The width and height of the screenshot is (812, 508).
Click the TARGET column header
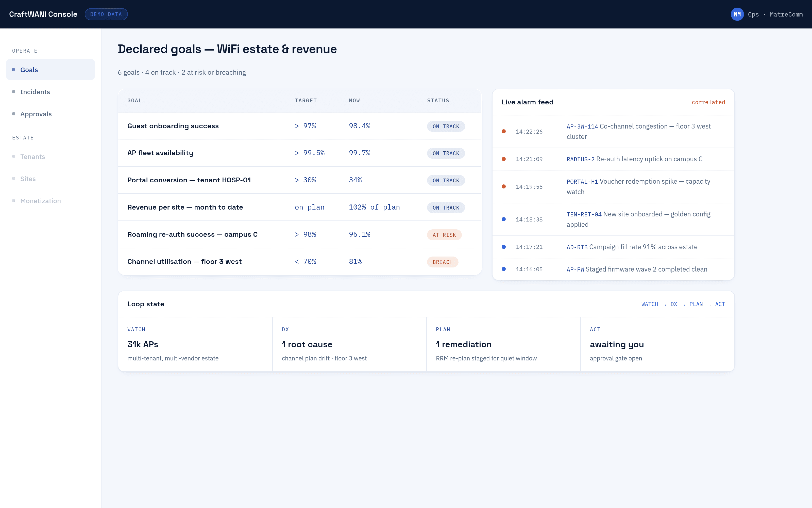pos(306,101)
